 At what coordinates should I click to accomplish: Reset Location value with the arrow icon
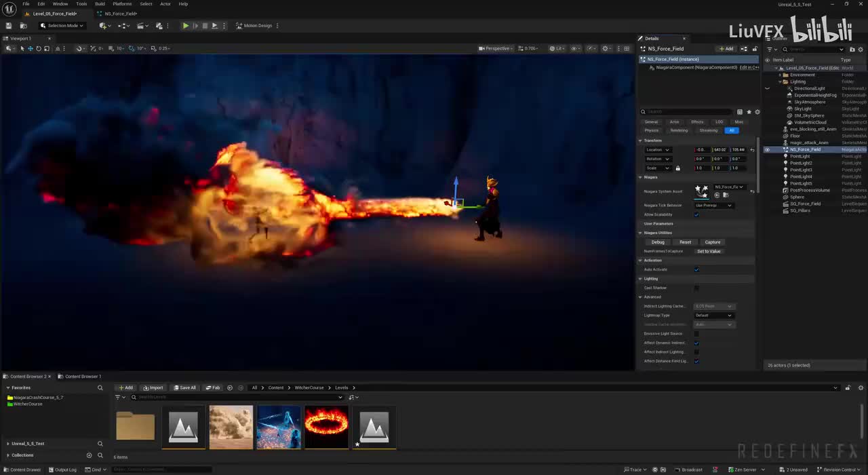tap(752, 150)
